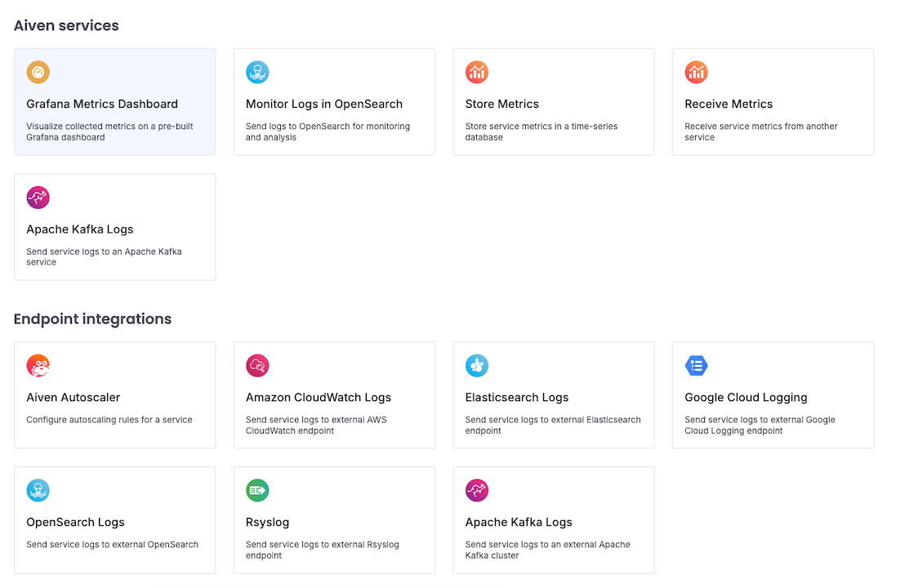Select Monitor Logs in OpenSearch title
This screenshot has width=909, height=588.
324,104
